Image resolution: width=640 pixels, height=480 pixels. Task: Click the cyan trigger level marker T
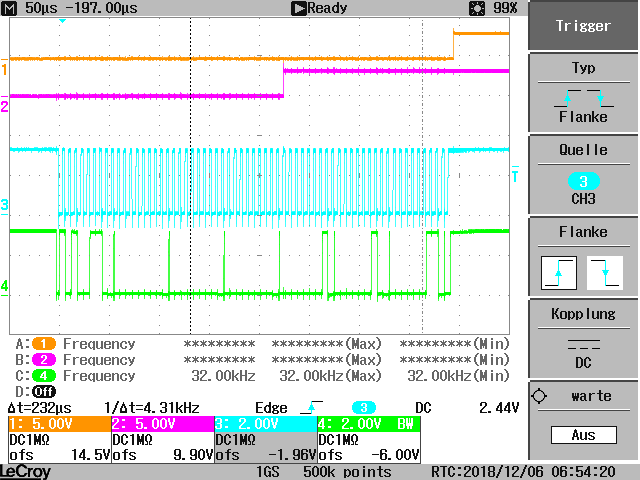(515, 174)
